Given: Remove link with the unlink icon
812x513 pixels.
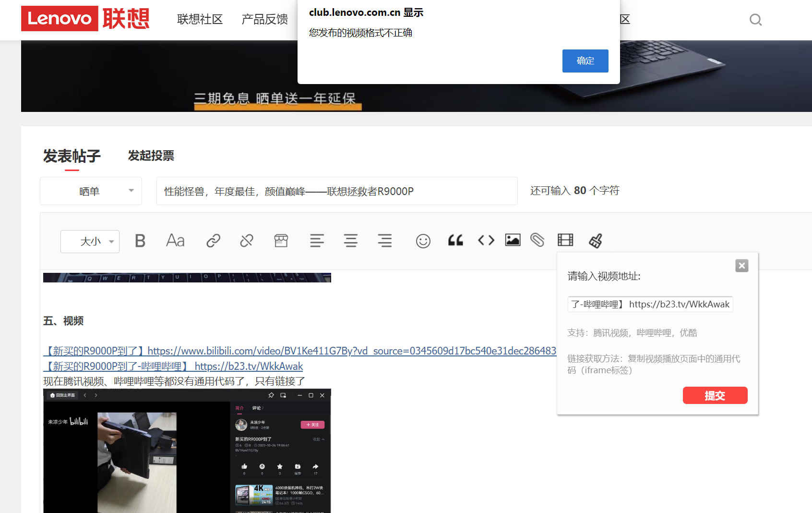Looking at the screenshot, I should (247, 241).
